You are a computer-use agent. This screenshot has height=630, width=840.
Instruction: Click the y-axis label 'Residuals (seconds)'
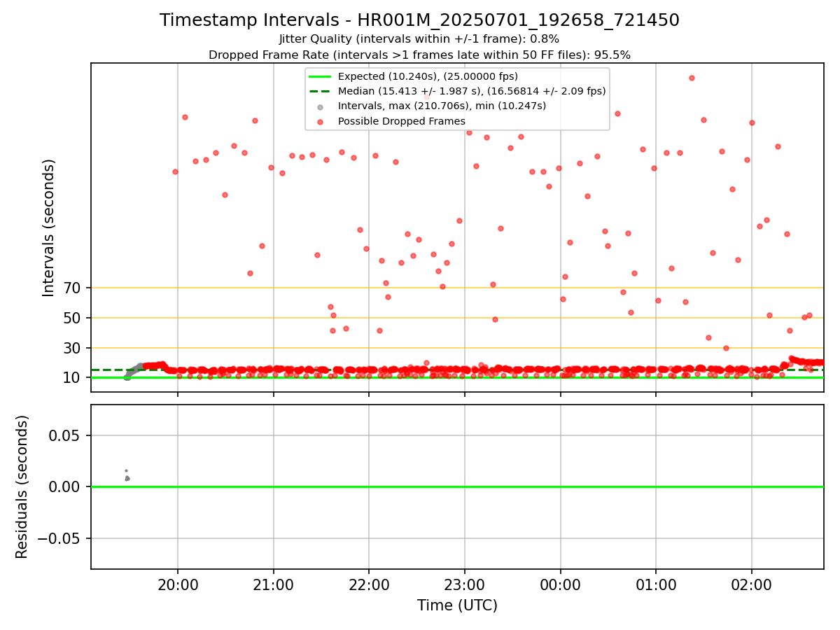[22, 486]
